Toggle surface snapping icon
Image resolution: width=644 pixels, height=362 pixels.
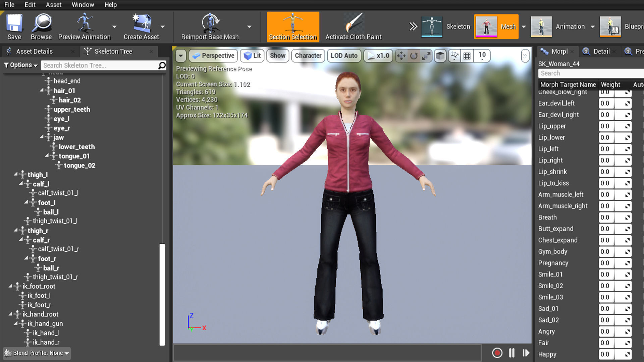click(x=454, y=56)
